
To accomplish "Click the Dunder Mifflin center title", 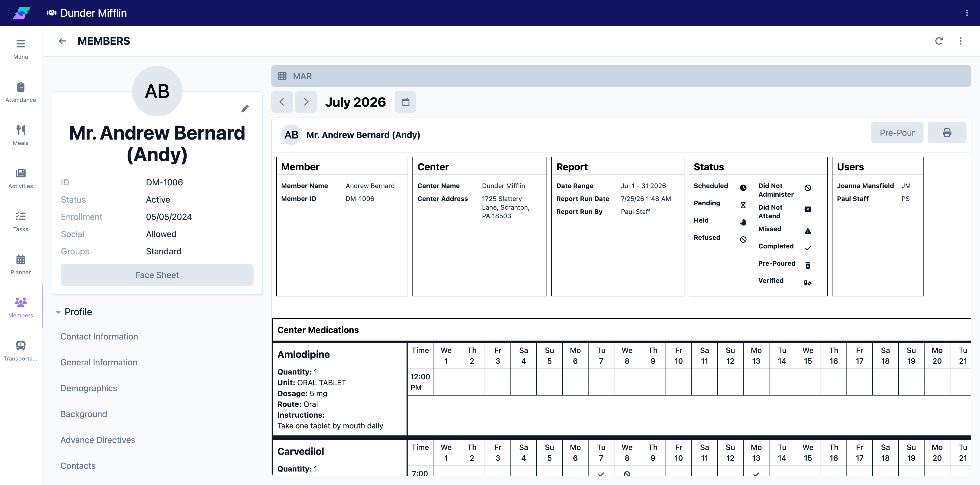I will [x=94, y=13].
